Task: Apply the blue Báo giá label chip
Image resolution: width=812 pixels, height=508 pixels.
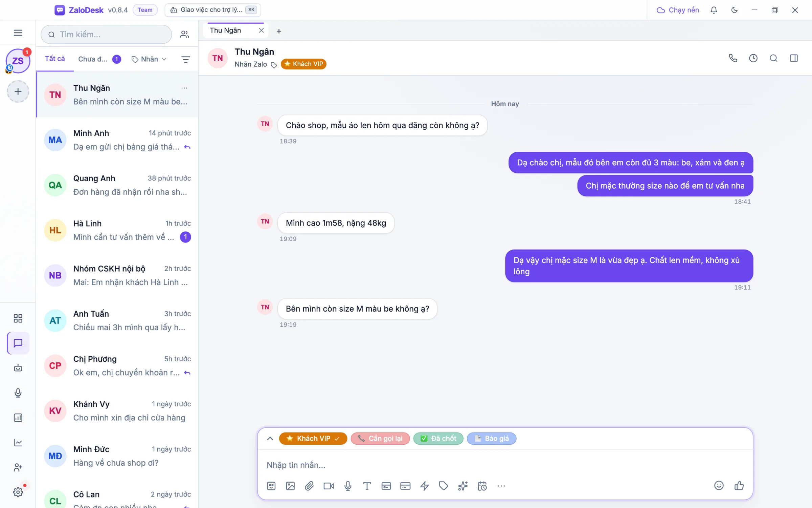Action: (492, 438)
